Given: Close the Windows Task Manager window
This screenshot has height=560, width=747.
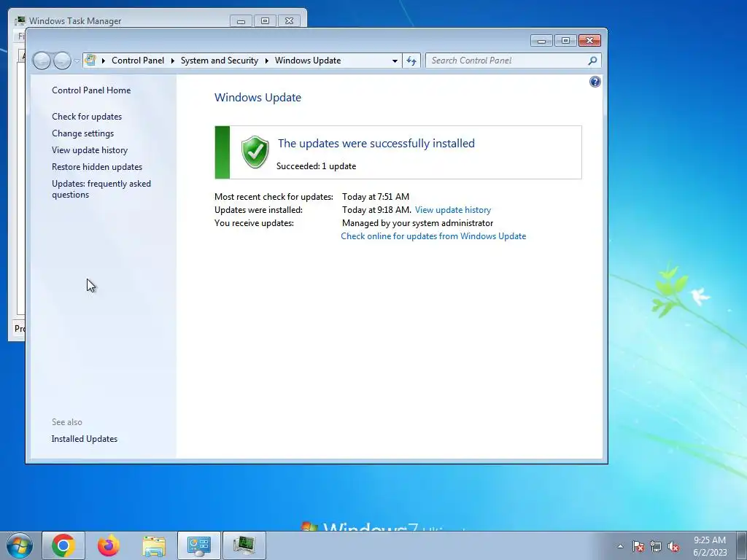Looking at the screenshot, I should click(289, 21).
